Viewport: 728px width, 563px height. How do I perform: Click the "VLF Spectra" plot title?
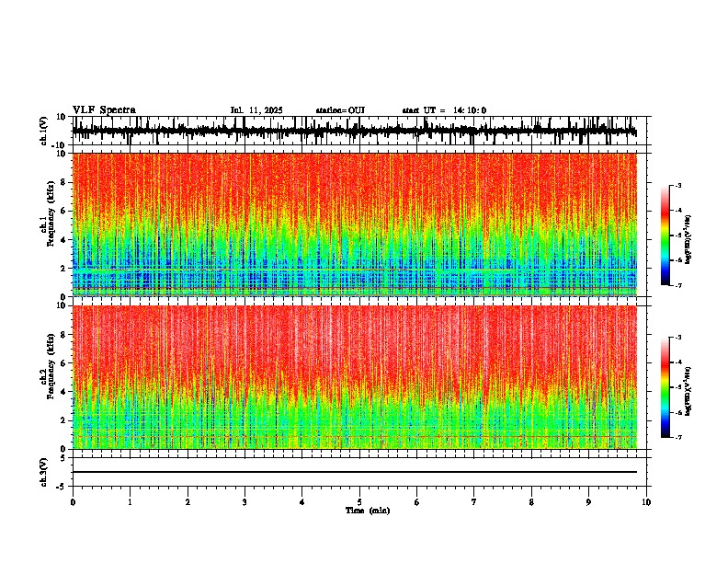pyautogui.click(x=104, y=110)
